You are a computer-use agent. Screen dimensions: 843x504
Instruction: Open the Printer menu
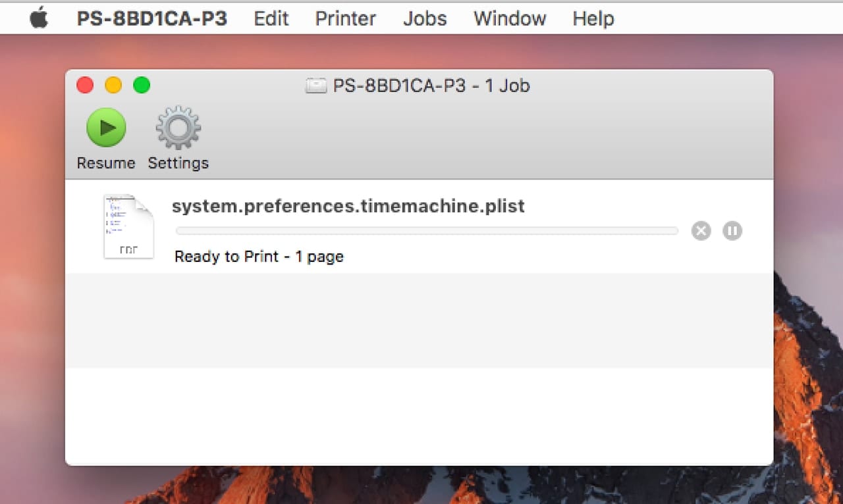[345, 18]
